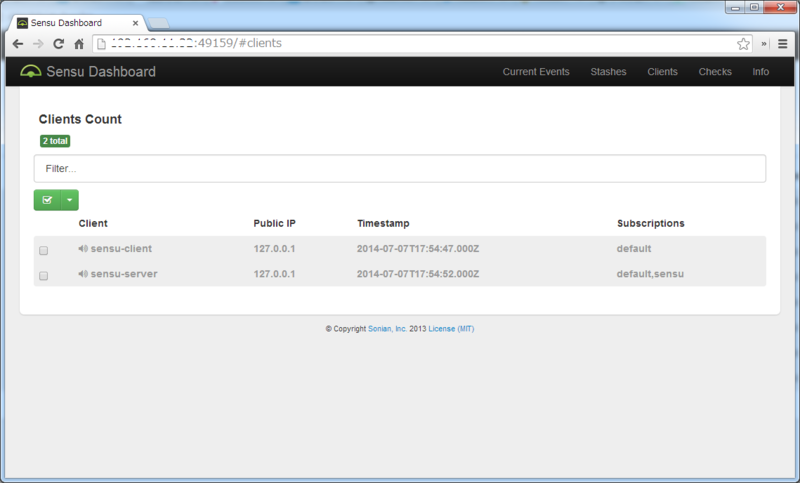Open the browser home page icon
Image resolution: width=800 pixels, height=483 pixels.
pyautogui.click(x=79, y=44)
